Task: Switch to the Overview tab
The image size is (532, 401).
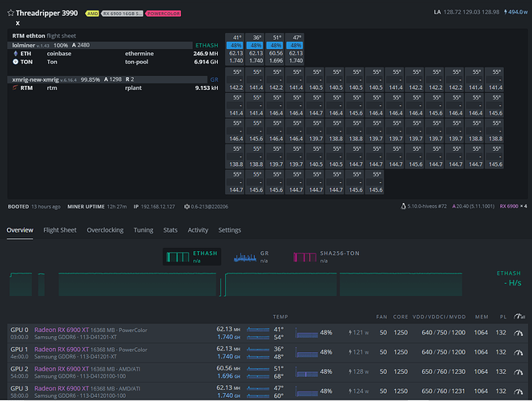Action: 20,230
